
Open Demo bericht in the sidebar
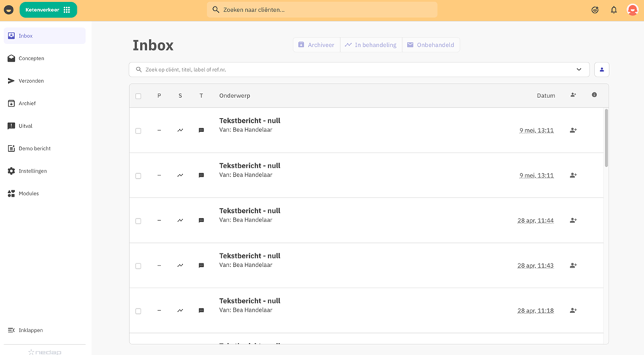45,148
